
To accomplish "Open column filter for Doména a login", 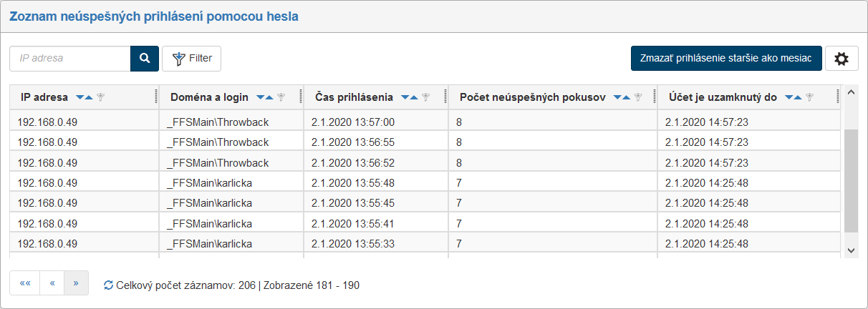I will click(x=281, y=97).
